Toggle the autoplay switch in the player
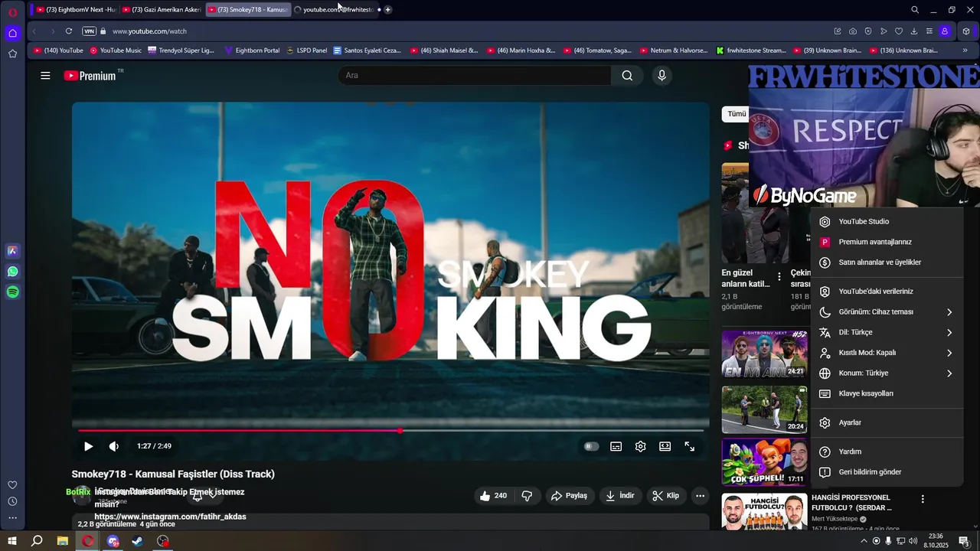The image size is (980, 551). click(591, 446)
